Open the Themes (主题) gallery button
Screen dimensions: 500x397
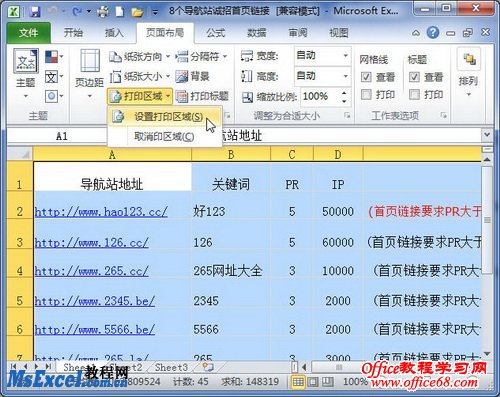click(x=26, y=74)
